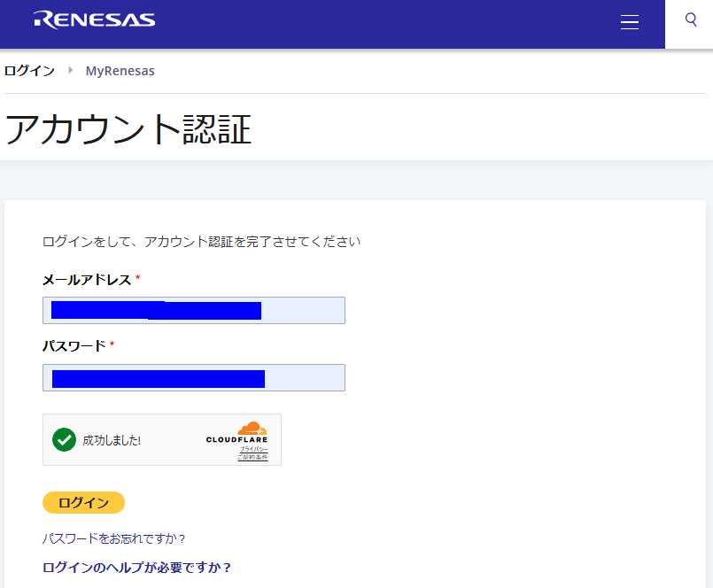Viewport: 713px width, 588px height.
Task: Click the 成功しました! verification text
Action: 112,440
